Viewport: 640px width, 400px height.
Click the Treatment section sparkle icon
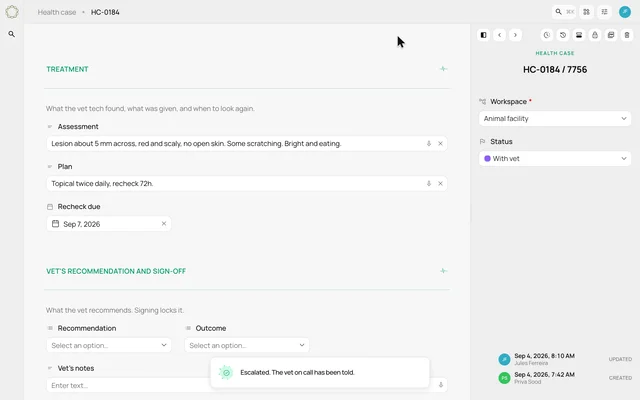click(x=443, y=69)
